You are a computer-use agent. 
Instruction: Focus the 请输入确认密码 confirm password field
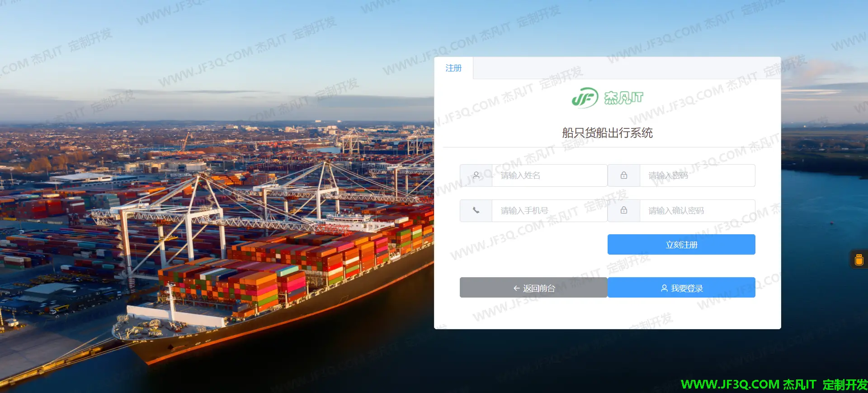coord(697,211)
